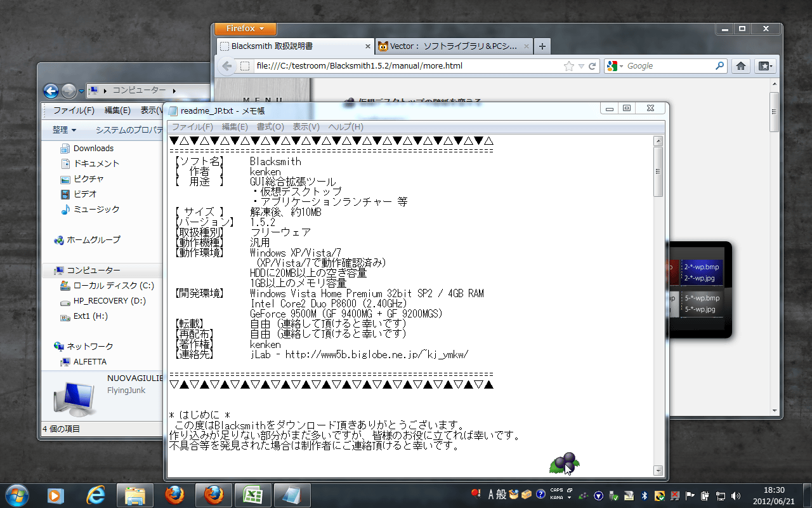Open the Firefox Home button

740,66
